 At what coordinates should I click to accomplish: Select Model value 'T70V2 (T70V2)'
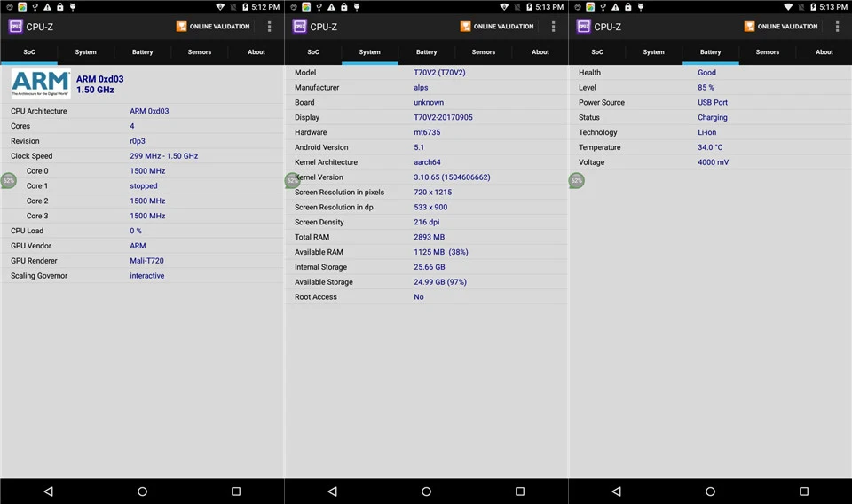click(x=439, y=72)
